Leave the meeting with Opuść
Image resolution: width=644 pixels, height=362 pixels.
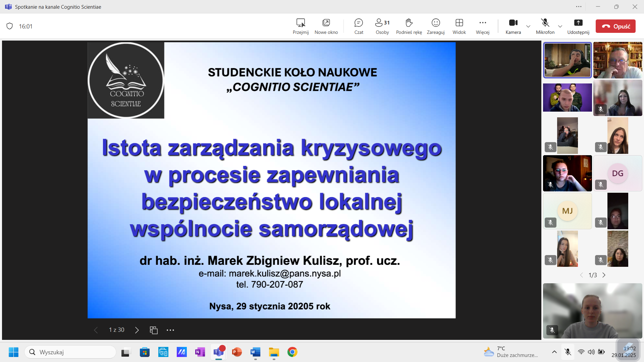[x=615, y=26]
